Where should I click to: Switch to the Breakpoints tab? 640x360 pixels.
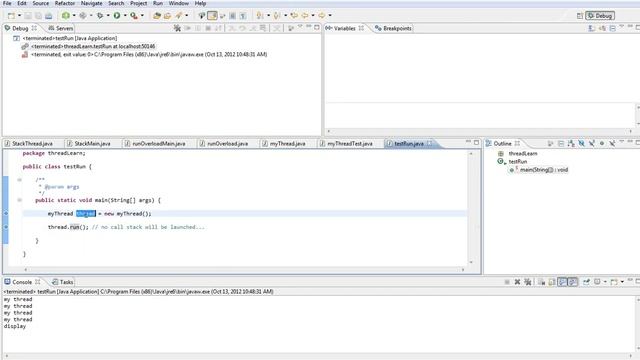coord(393,28)
